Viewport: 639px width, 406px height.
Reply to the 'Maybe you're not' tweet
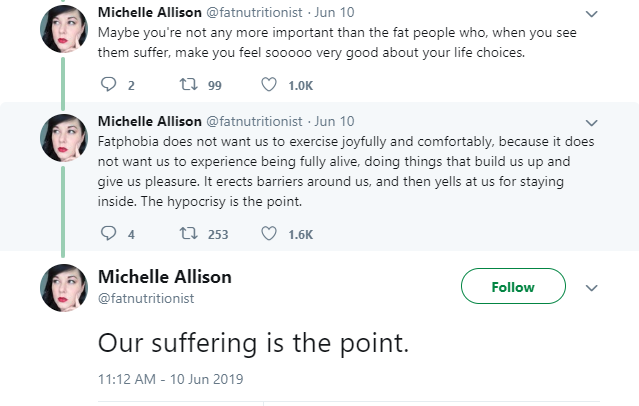(110, 85)
